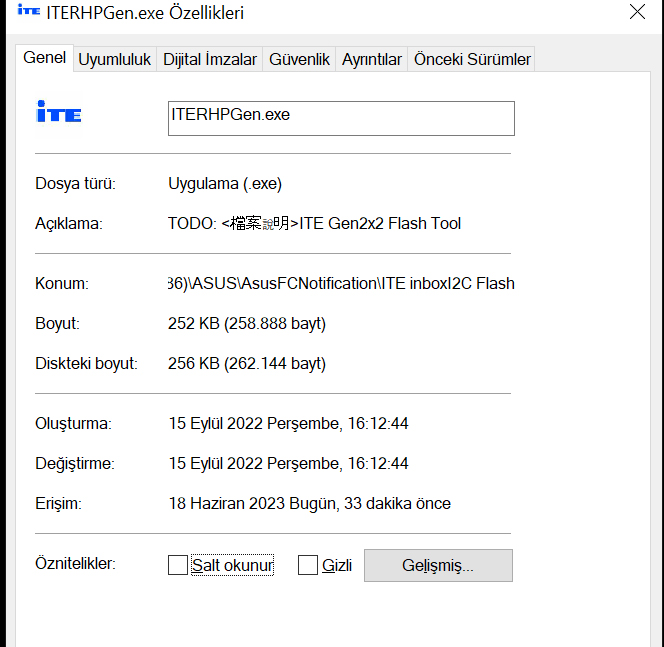The width and height of the screenshot is (664, 647).
Task: Open the Dijital İmzalar tab
Action: (210, 59)
